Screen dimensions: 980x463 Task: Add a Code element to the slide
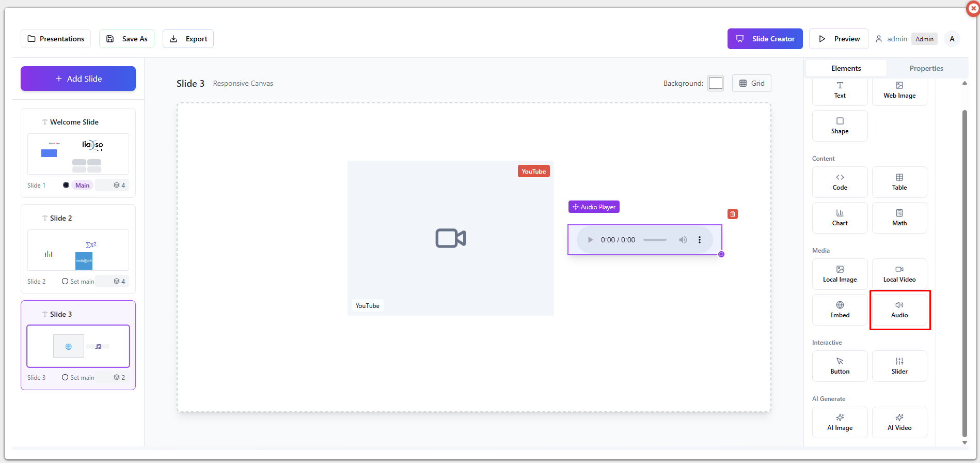click(840, 182)
